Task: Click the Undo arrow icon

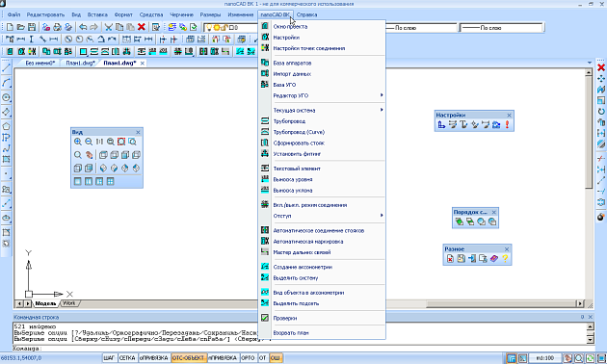Action: click(x=83, y=27)
